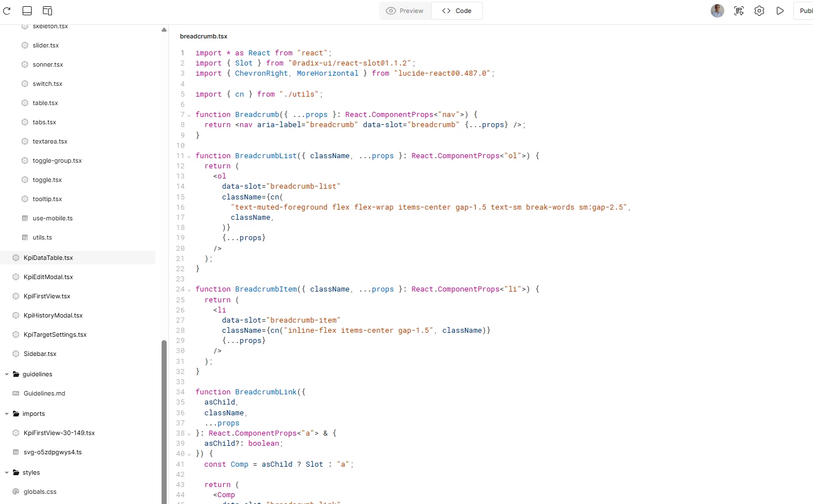Switch to the Code tab
Image resolution: width=813 pixels, height=504 pixels.
click(x=457, y=11)
